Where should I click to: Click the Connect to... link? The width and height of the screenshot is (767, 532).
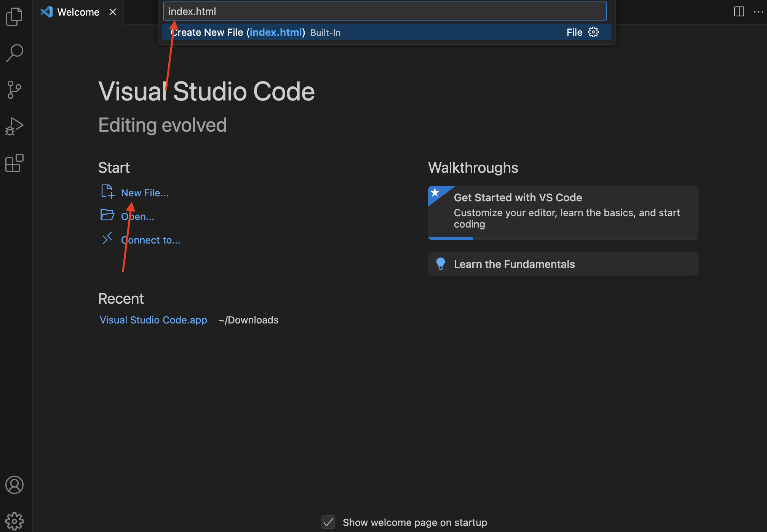(x=151, y=240)
